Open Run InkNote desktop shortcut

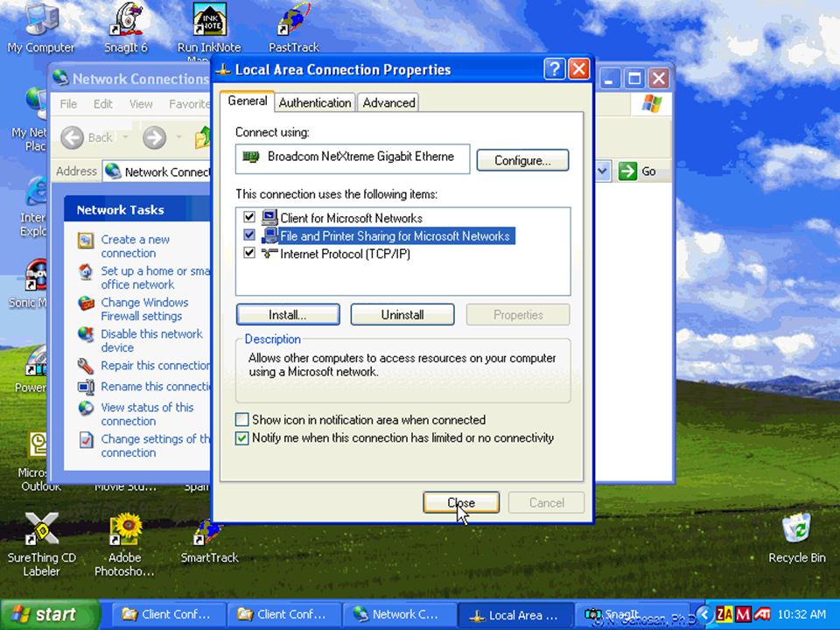click(x=209, y=27)
